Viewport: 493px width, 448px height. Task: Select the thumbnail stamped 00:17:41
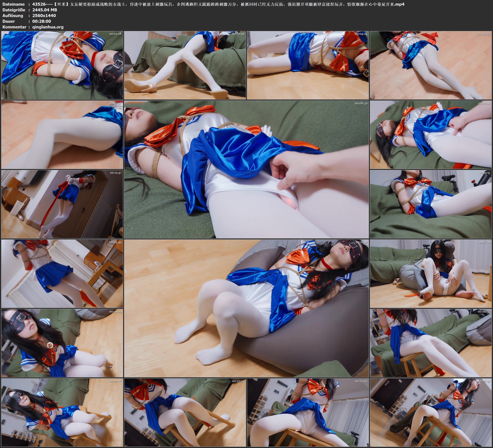(x=431, y=273)
